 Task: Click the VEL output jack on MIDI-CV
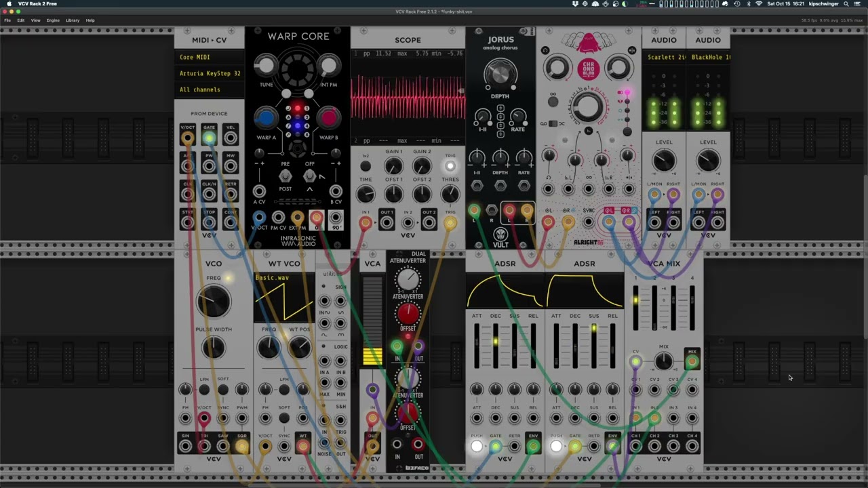click(231, 138)
